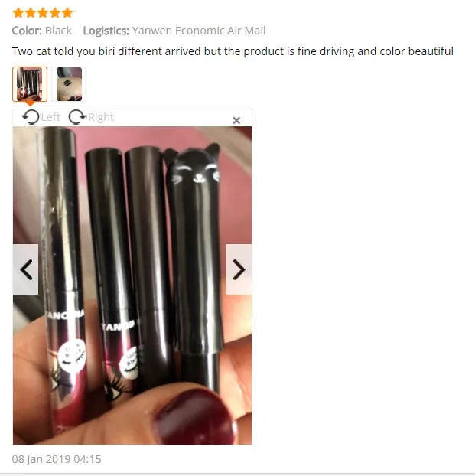Image resolution: width=475 pixels, height=476 pixels.
Task: Click the "Left" rotation label
Action: [x=50, y=117]
